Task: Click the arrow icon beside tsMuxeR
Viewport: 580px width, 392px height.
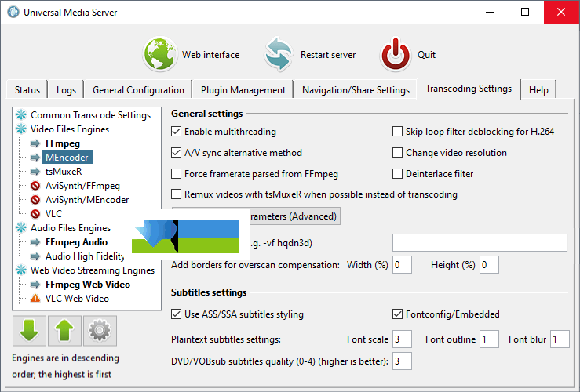Action: coord(35,172)
